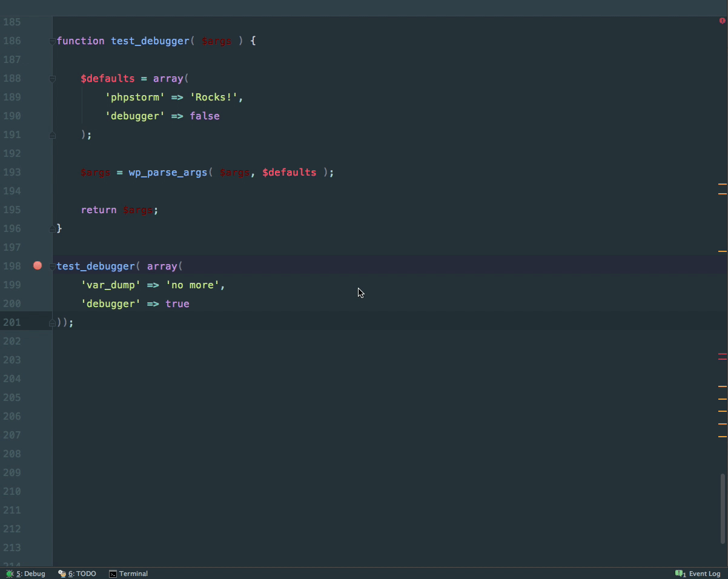Click the $defaults variable on line 188

pos(108,78)
